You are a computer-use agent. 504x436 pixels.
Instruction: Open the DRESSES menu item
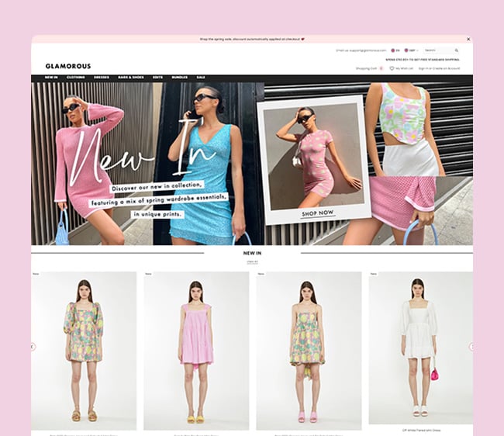[x=102, y=78]
